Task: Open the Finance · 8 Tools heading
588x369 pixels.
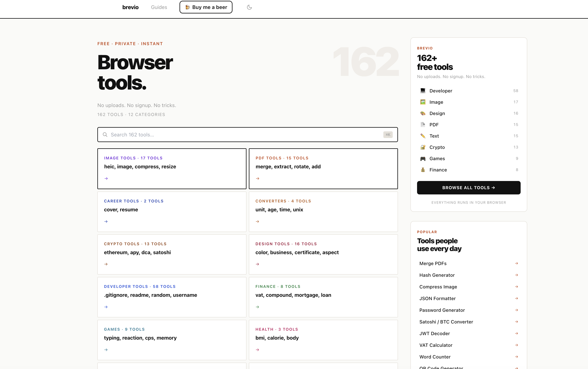Action: click(x=278, y=286)
